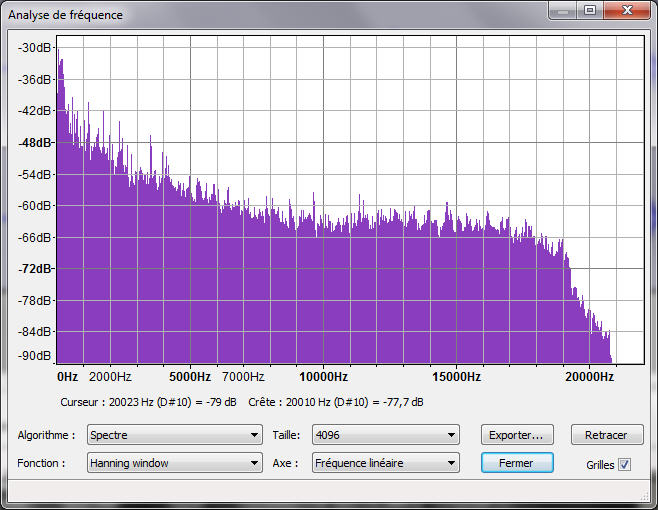The image size is (658, 510).
Task: Click the Fermer button
Action: coord(517,463)
